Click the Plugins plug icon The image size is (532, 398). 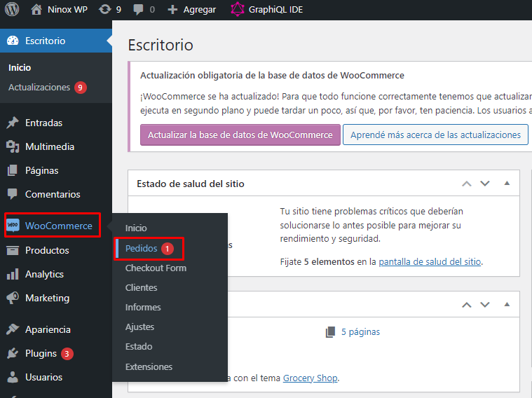click(13, 353)
